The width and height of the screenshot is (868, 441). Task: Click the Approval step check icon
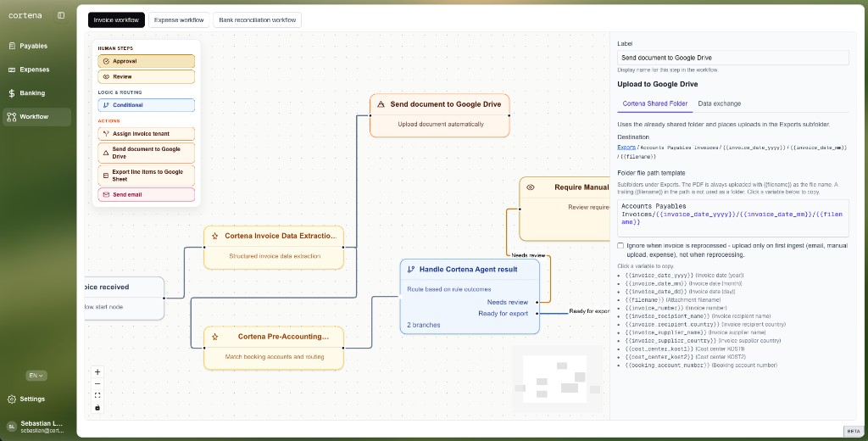coord(106,62)
